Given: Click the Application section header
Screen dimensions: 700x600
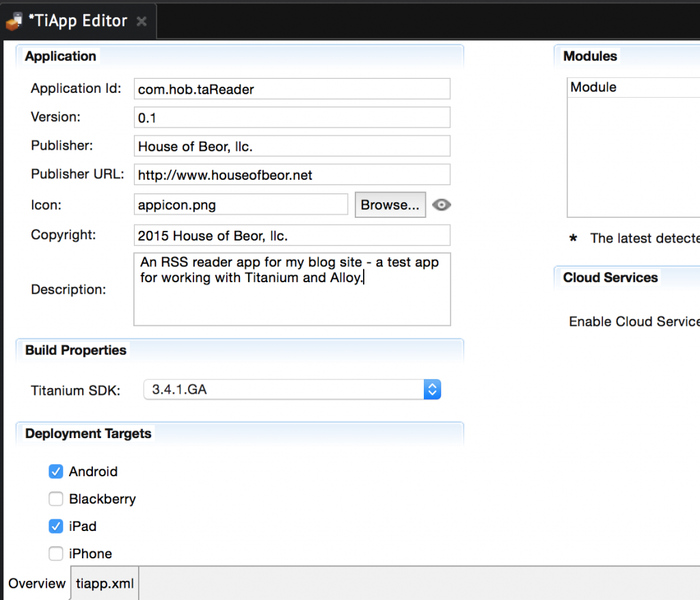Looking at the screenshot, I should [60, 56].
